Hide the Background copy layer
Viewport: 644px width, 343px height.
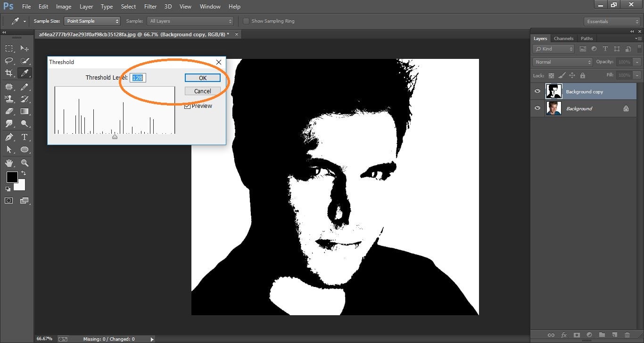(537, 91)
